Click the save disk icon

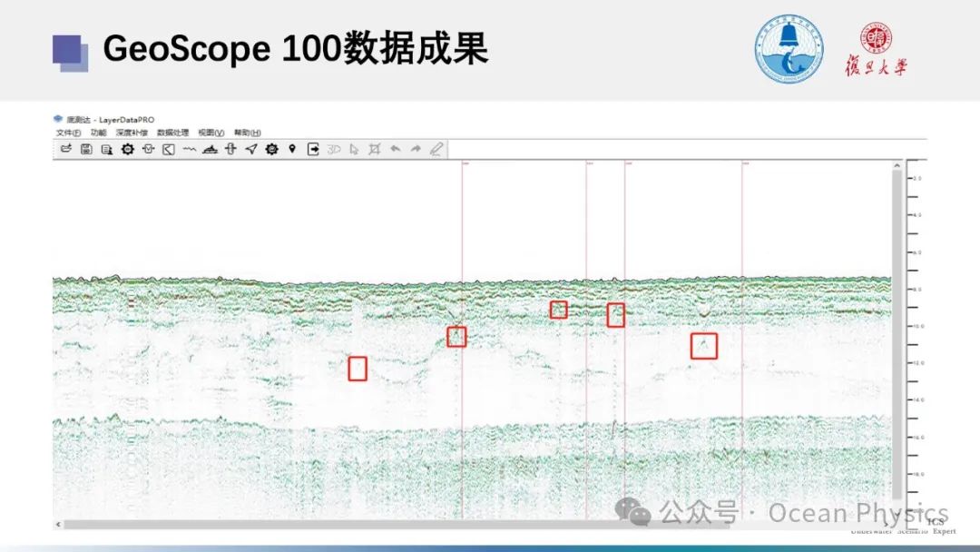coord(86,150)
